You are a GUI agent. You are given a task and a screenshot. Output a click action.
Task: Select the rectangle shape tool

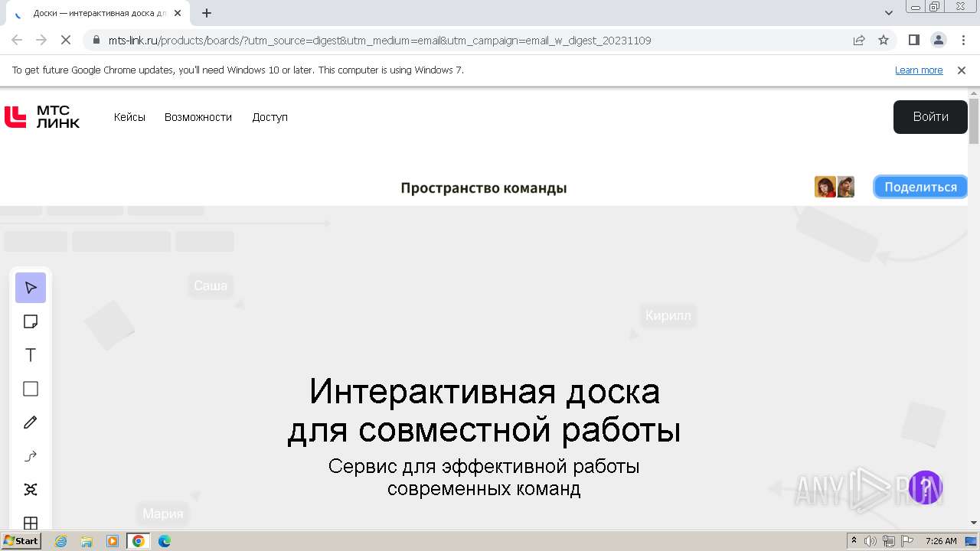[x=31, y=389]
